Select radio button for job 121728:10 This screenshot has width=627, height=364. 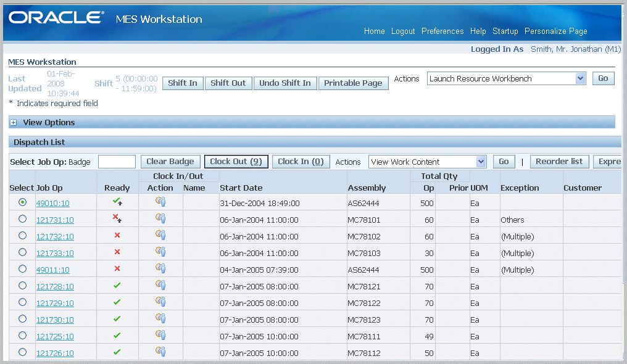pos(22,285)
